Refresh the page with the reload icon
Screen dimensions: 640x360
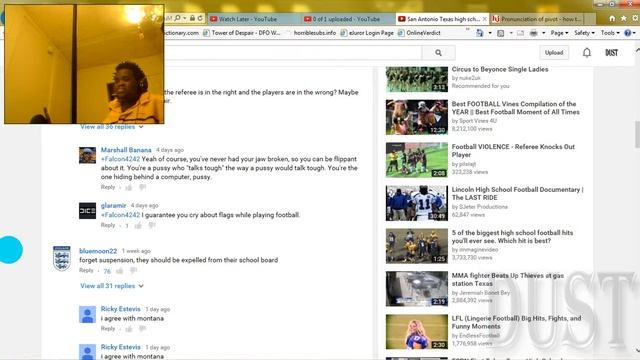pyautogui.click(x=200, y=18)
